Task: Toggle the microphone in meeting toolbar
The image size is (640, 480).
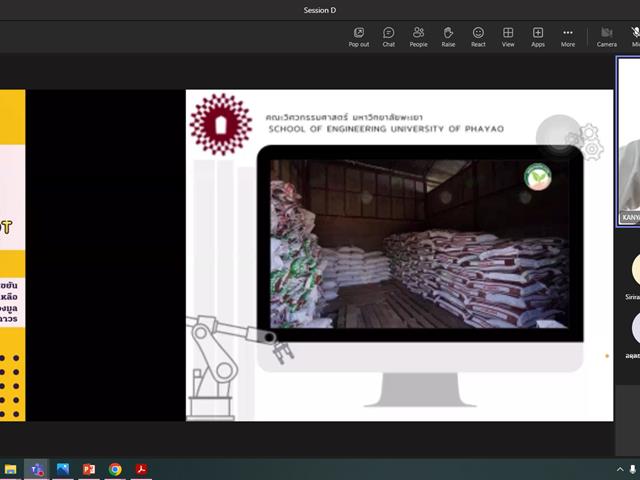Action: click(x=635, y=37)
